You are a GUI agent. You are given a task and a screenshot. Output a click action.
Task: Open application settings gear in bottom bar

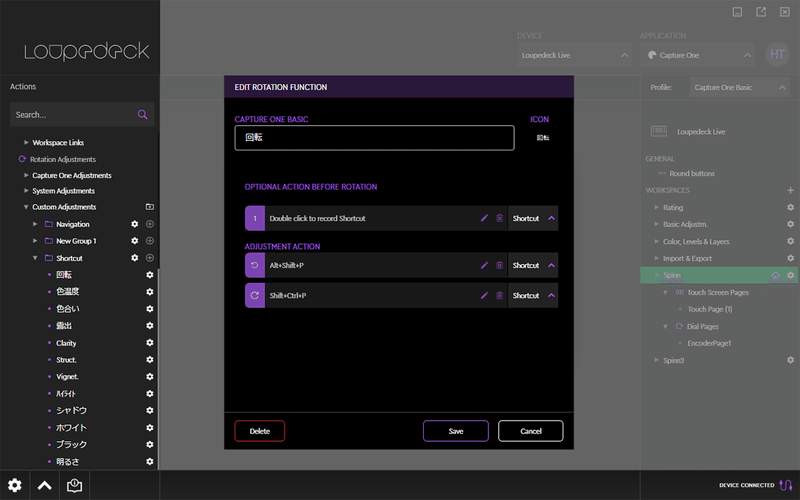15,485
